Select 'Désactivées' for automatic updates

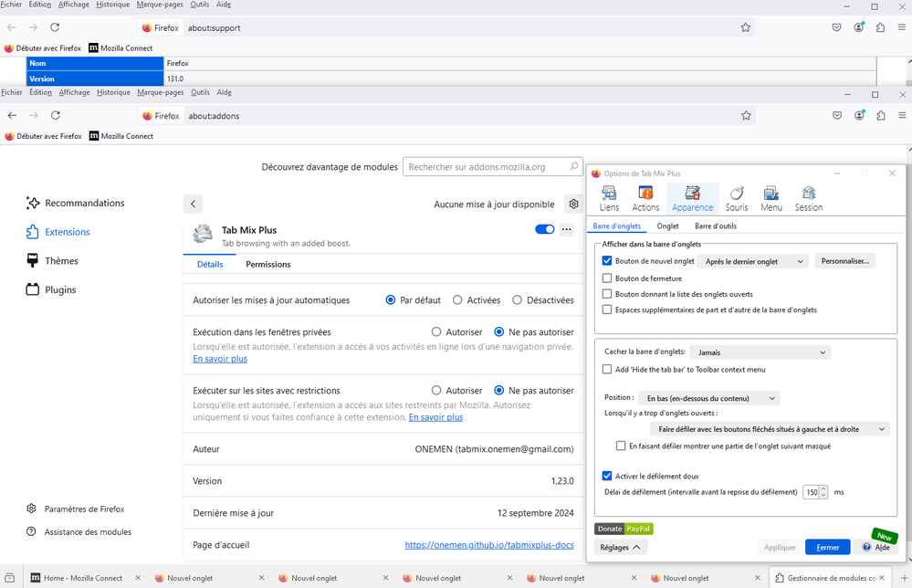(517, 300)
